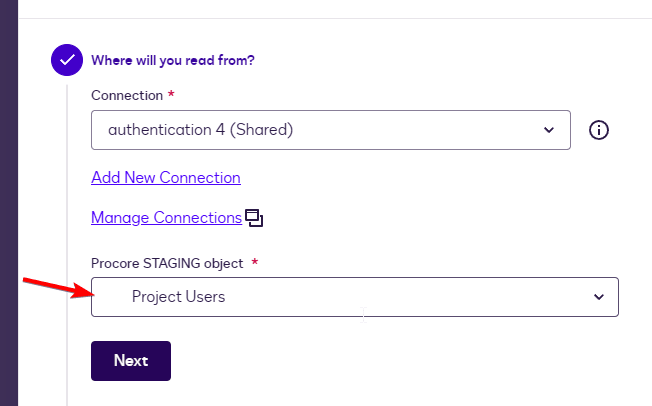This screenshot has width=652, height=406.
Task: Click the Procore STAGING object label
Action: (x=164, y=262)
